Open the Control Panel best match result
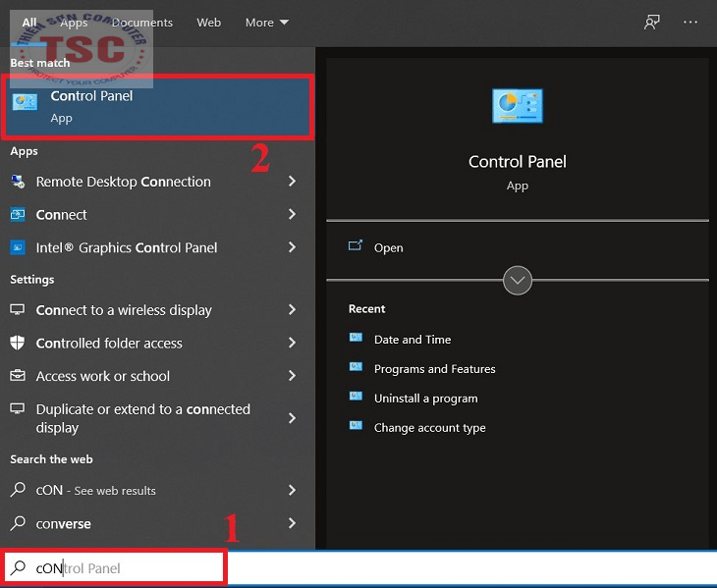This screenshot has height=588, width=717. [158, 107]
